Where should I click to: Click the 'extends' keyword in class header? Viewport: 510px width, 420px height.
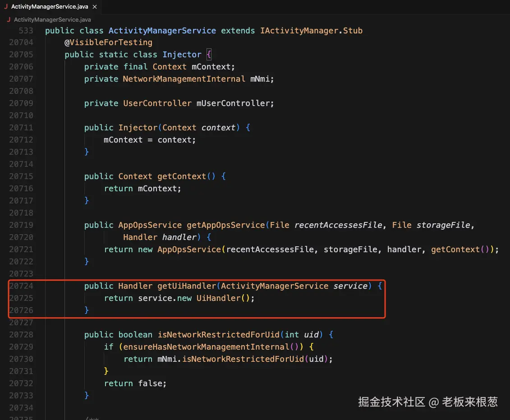pyautogui.click(x=238, y=31)
